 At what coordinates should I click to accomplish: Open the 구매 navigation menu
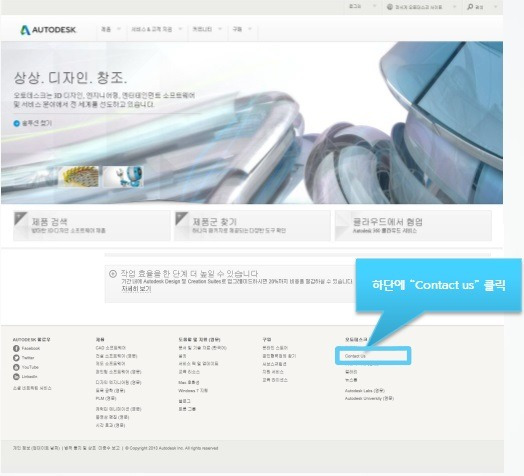pyautogui.click(x=237, y=29)
